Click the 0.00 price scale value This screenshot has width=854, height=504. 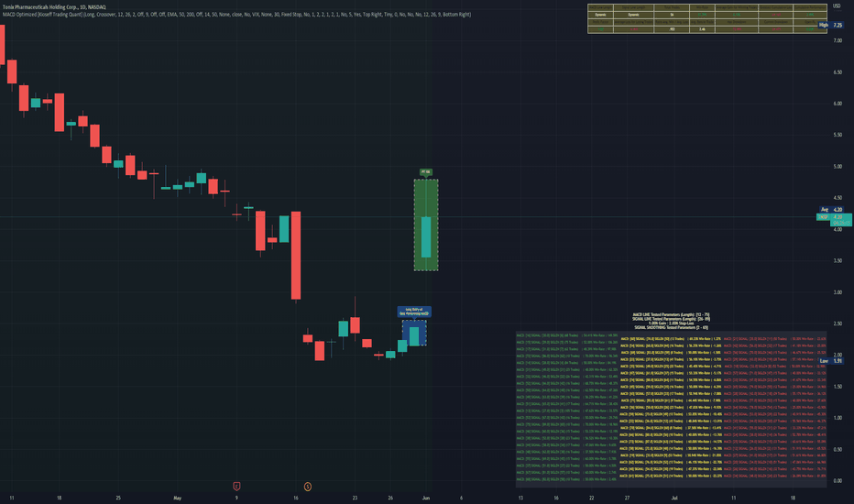click(x=838, y=480)
